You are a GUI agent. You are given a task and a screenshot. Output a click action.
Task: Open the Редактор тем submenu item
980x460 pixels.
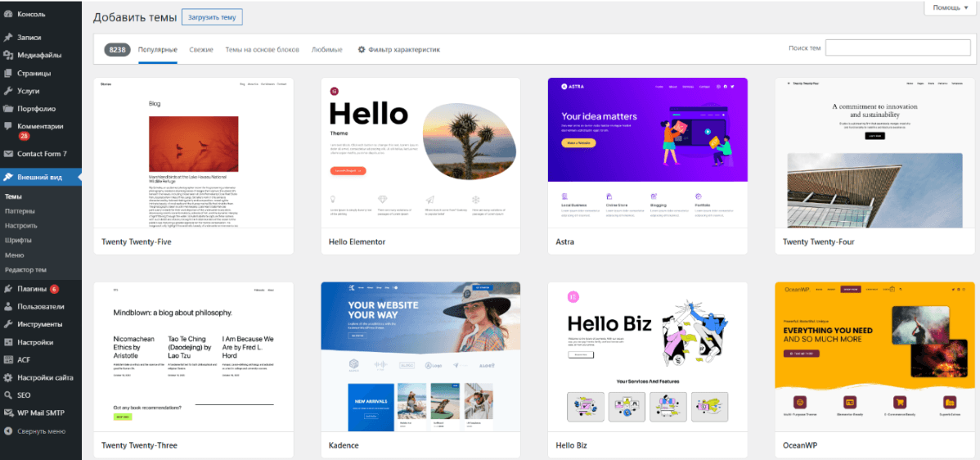pos(25,270)
